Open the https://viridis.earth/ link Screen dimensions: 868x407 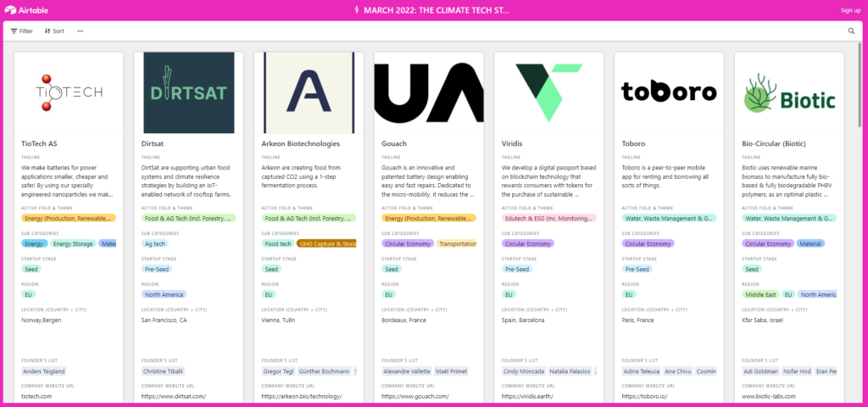tap(529, 397)
